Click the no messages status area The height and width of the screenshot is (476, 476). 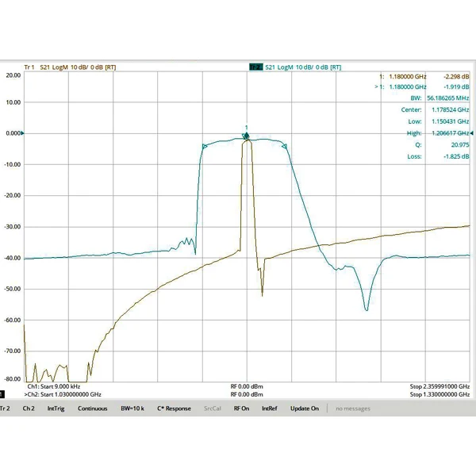[353, 409]
